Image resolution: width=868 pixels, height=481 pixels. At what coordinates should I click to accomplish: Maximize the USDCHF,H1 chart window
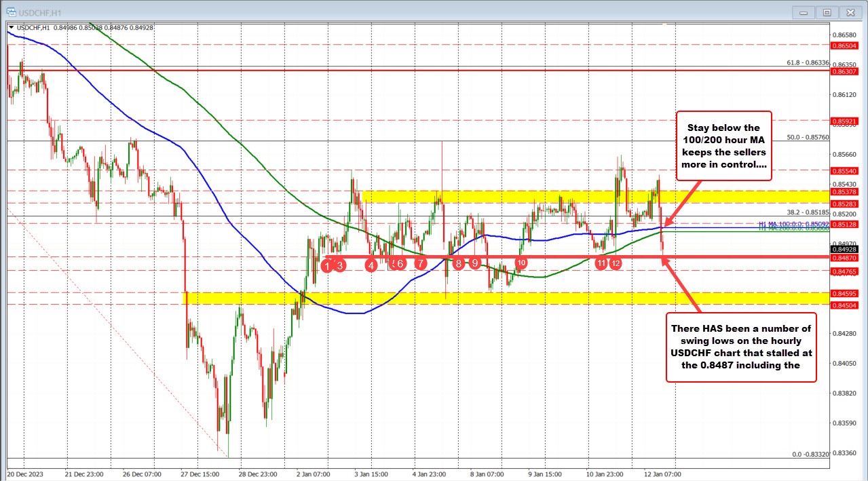(x=827, y=12)
